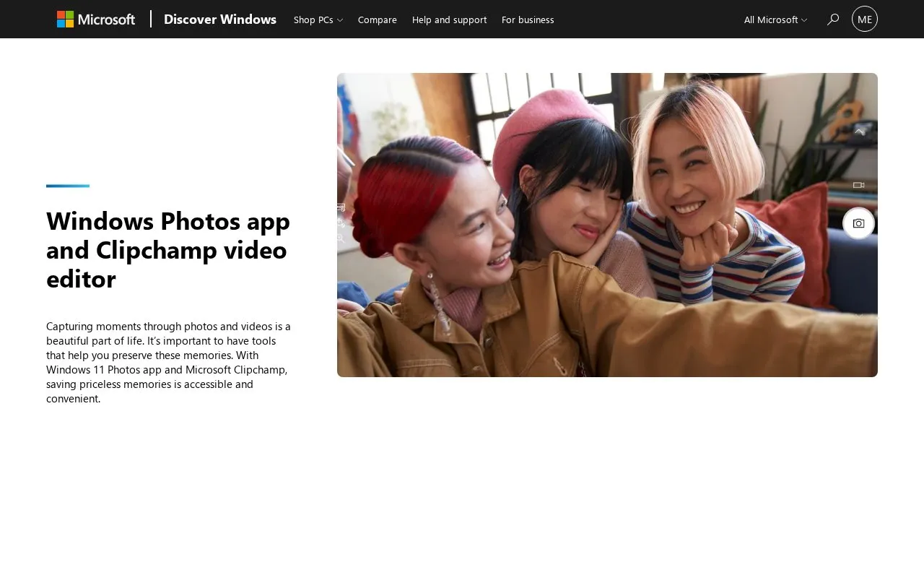Click the camera shutter button on photo
This screenshot has width=924, height=578.
point(858,223)
